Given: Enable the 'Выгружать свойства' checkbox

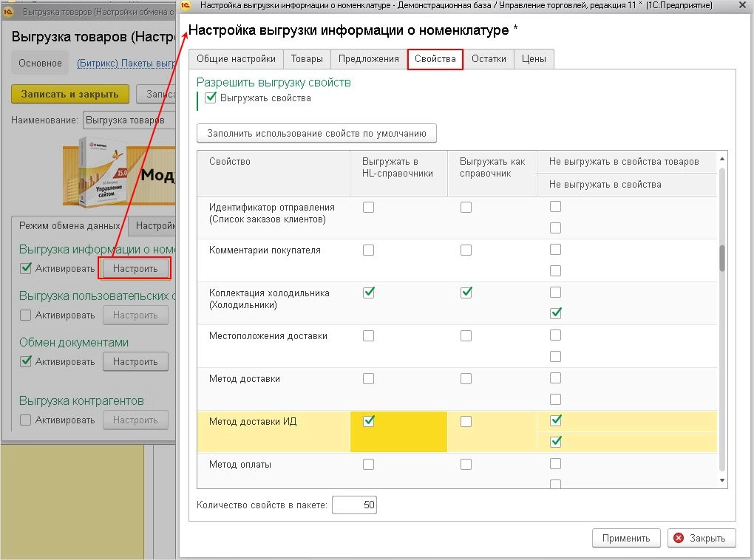Looking at the screenshot, I should coord(211,98).
